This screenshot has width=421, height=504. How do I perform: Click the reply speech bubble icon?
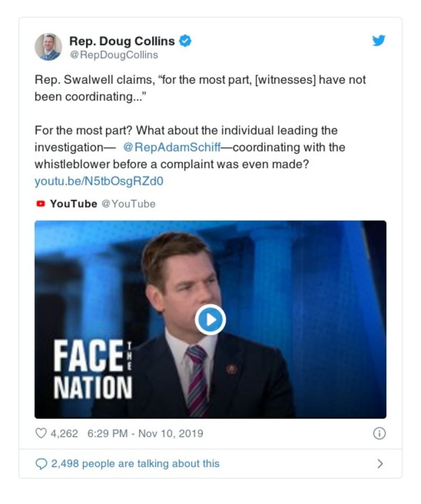[41, 463]
